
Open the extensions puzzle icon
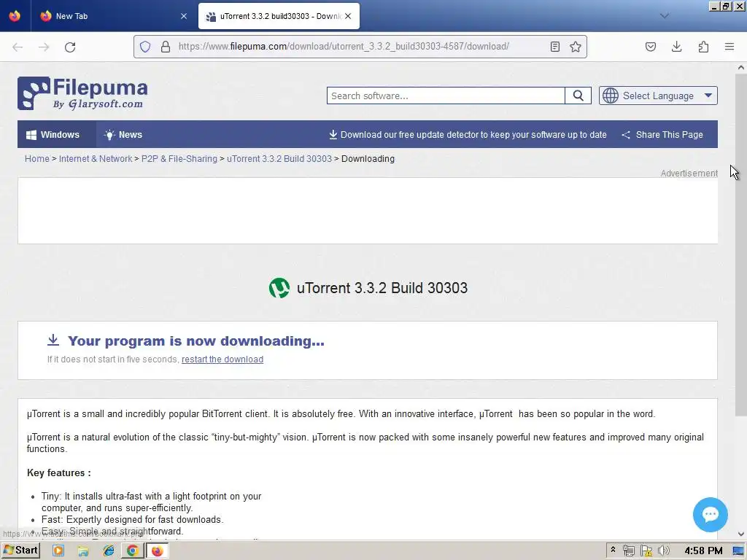[x=703, y=47]
